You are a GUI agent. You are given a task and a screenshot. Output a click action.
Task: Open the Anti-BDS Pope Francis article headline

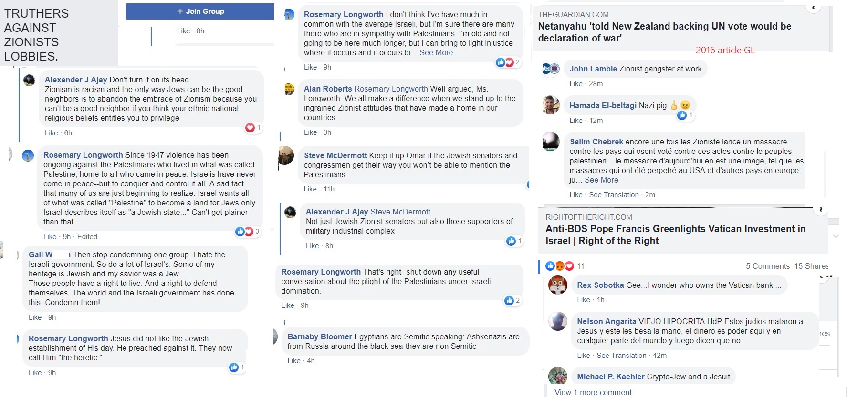pyautogui.click(x=675, y=234)
